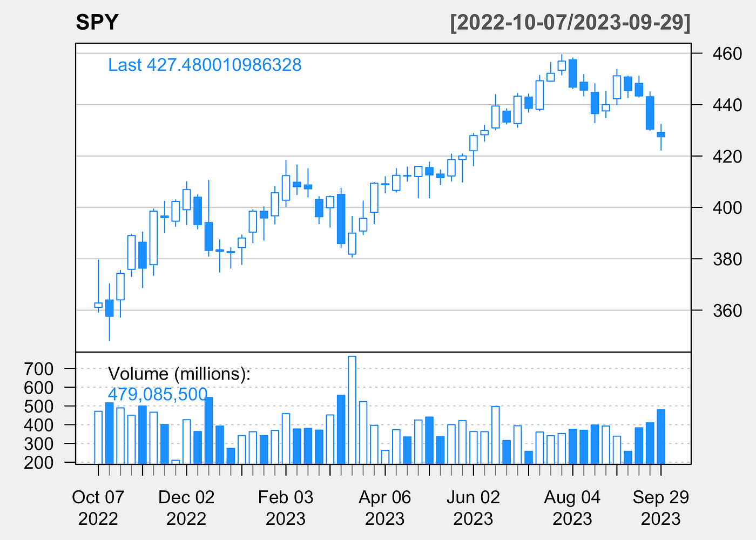Screen dimensions: 756x540
Task: Click the SPY chart title
Action: click(97, 23)
